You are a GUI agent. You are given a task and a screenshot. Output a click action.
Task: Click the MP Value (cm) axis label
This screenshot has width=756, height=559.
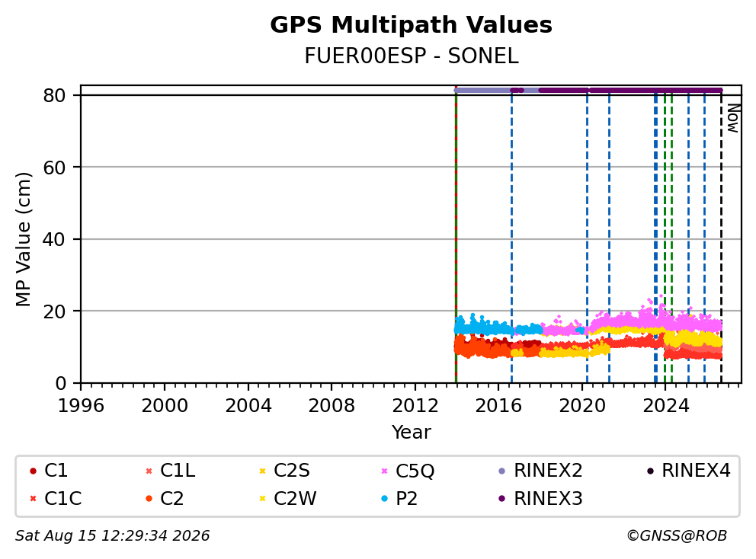click(x=23, y=239)
